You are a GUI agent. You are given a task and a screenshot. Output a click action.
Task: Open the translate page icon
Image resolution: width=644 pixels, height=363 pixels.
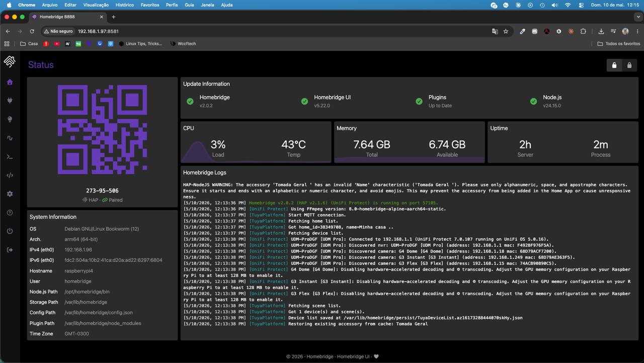pyautogui.click(x=495, y=31)
